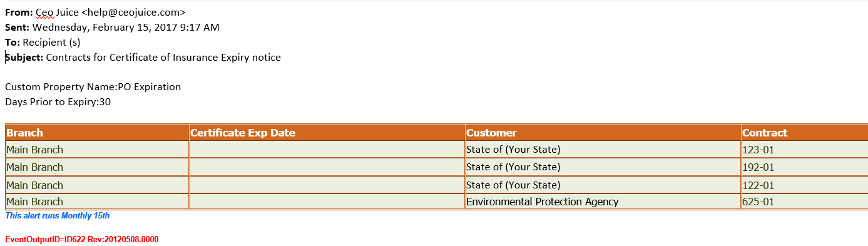Viewport: 868px width, 246px height.
Task: Click the 'Days Prior to Expiry:30' line
Action: click(58, 102)
